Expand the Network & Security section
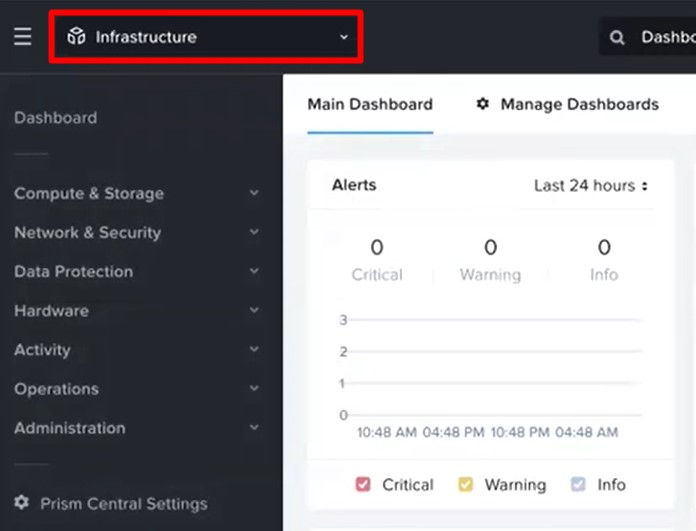Screen dimensions: 696x531 [x=254, y=232]
